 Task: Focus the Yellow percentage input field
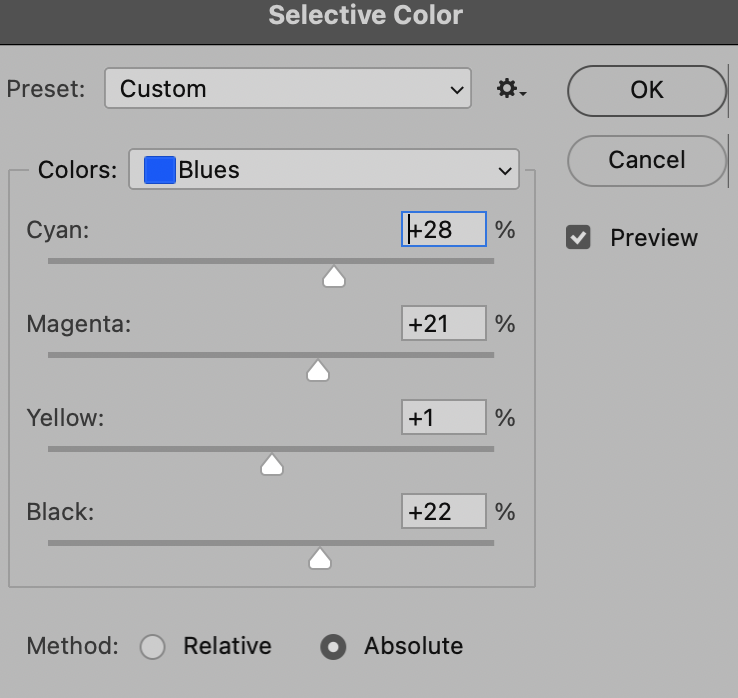(444, 417)
